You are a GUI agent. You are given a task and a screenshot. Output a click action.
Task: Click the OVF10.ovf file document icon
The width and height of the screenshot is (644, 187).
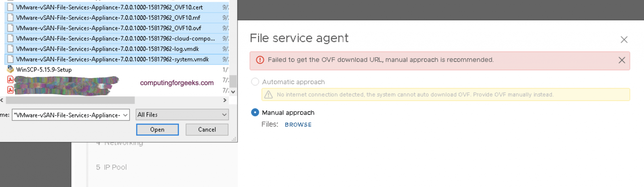coord(10,28)
